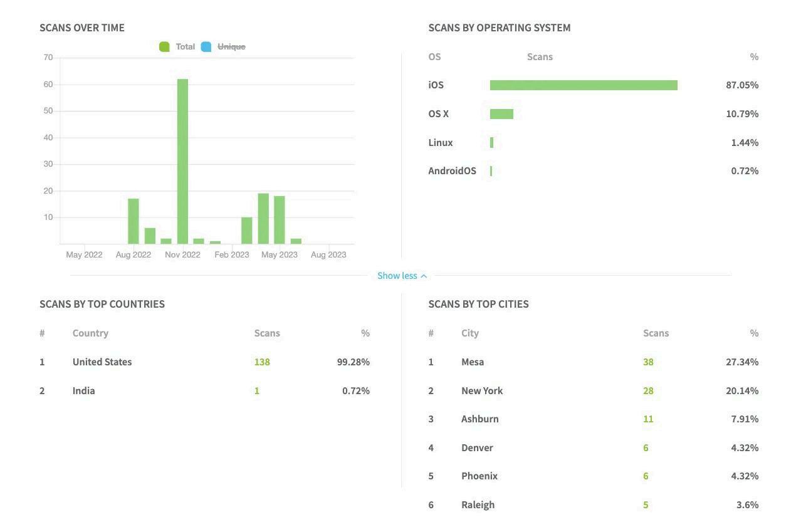Click the OS X scans bar
Screen dimensions: 801x532
pyautogui.click(x=501, y=114)
